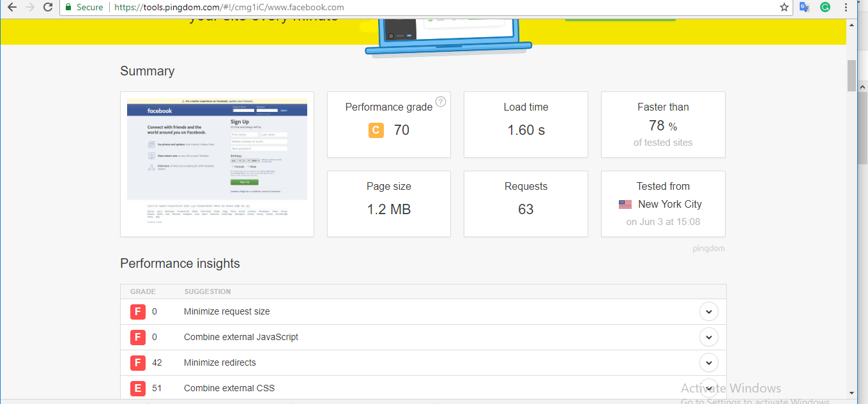Click the load time value 1.60 s

click(x=526, y=130)
